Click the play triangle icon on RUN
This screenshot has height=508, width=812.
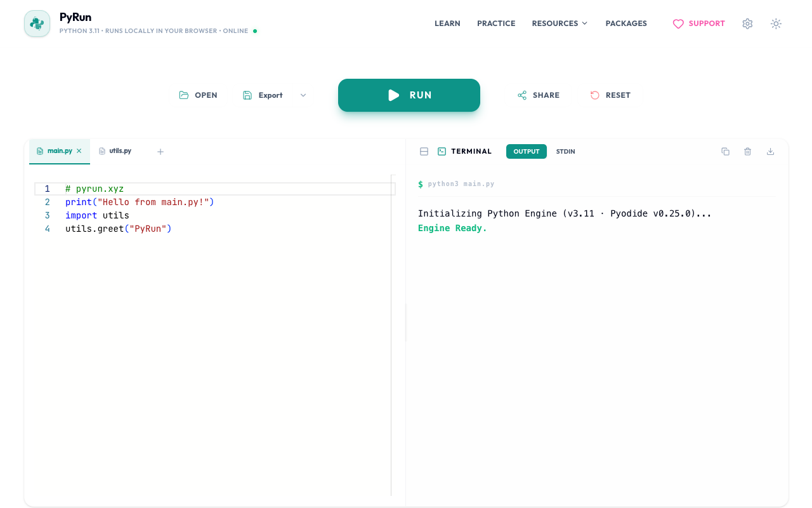tap(394, 95)
